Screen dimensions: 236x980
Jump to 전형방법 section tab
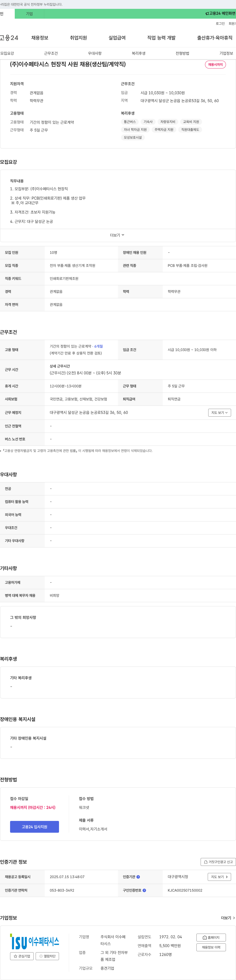click(183, 53)
